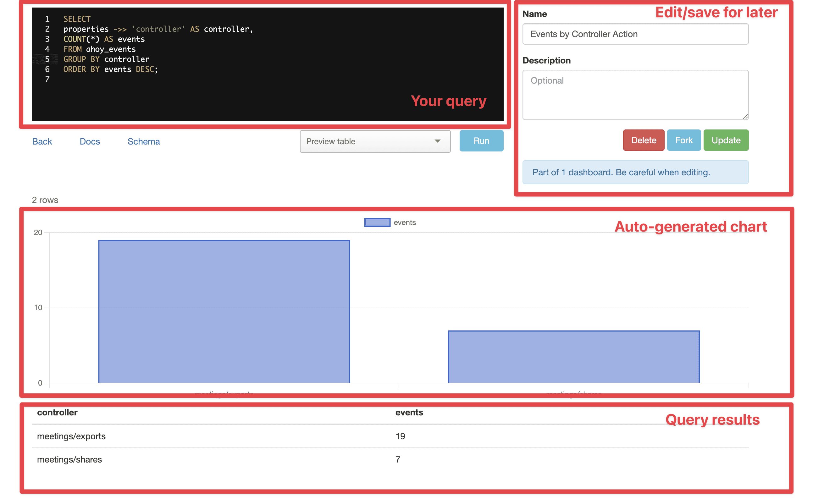Click the red Delete button

644,140
